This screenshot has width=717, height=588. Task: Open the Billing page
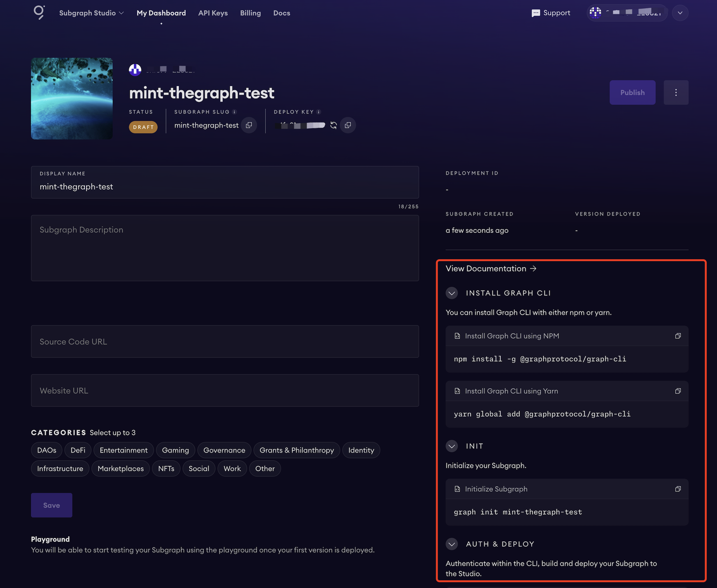pos(250,13)
